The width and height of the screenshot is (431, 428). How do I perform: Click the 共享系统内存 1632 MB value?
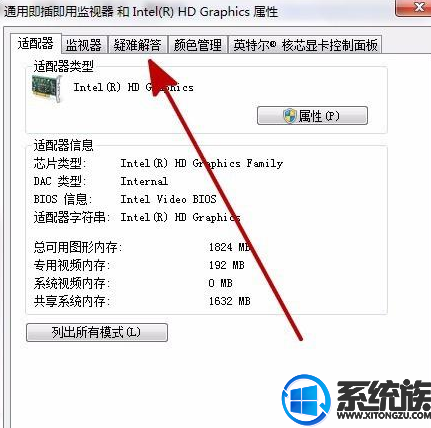(x=229, y=301)
